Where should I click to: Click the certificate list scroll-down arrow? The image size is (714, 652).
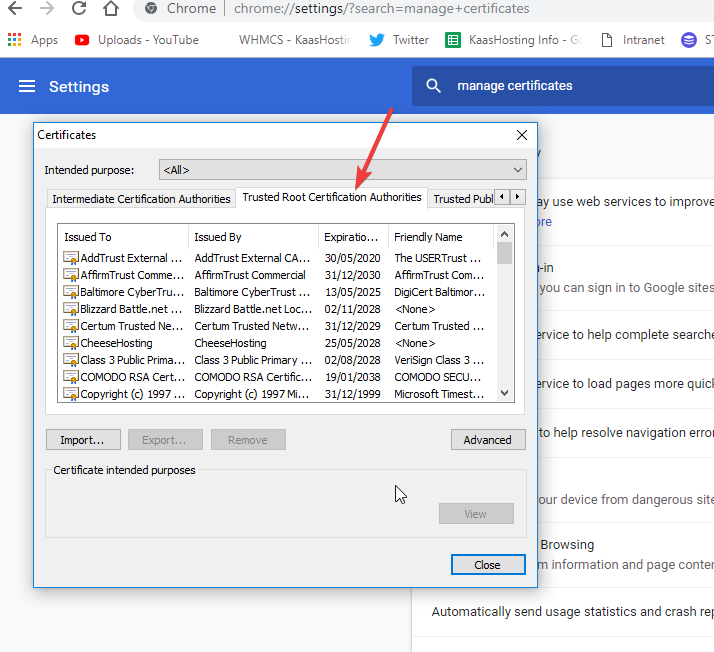point(505,393)
